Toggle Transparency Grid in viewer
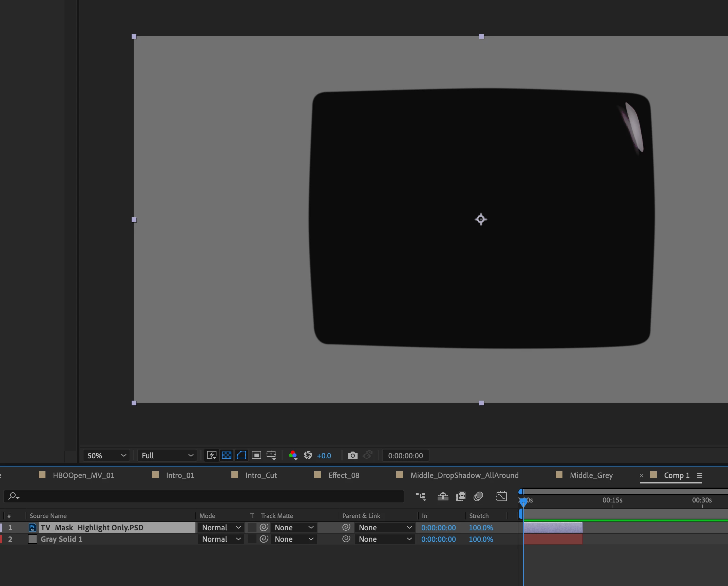This screenshot has height=586, width=728. (x=226, y=455)
